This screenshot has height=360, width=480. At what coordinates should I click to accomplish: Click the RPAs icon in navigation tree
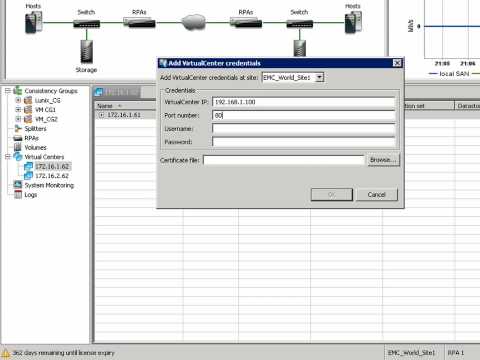[18, 138]
